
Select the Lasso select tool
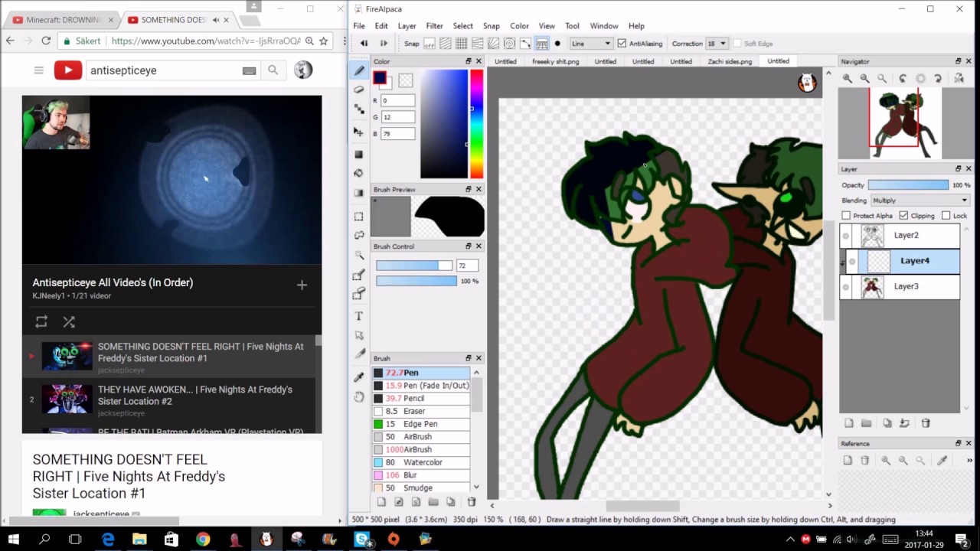tap(359, 236)
